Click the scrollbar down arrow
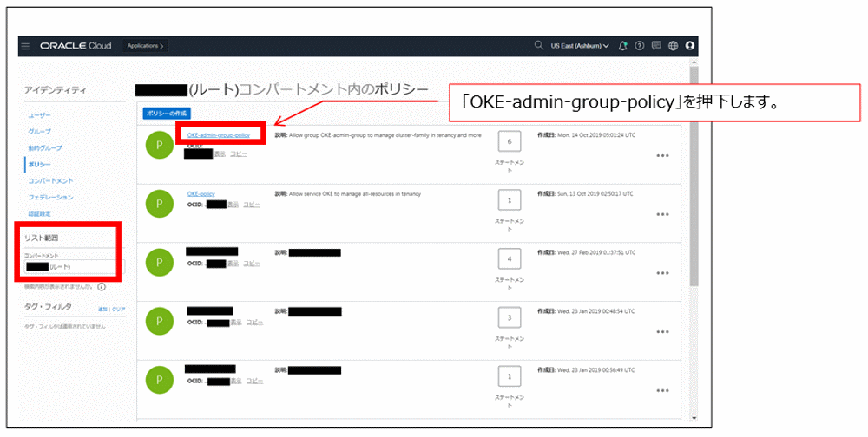 694,419
